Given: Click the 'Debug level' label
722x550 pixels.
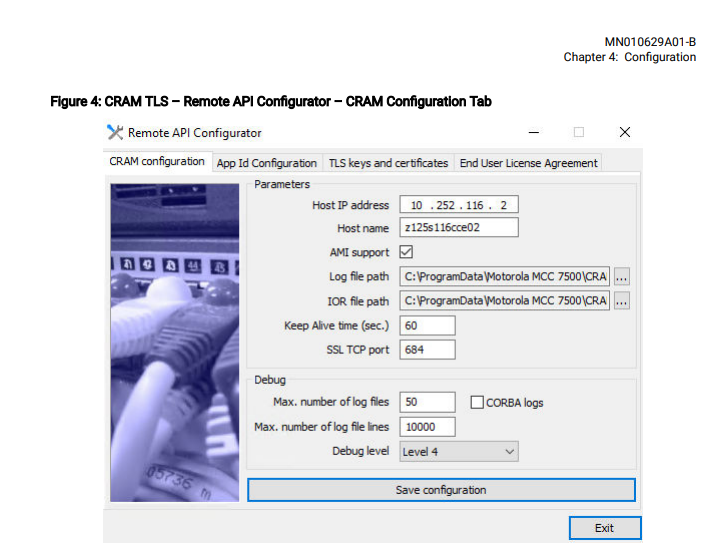Looking at the screenshot, I should (x=361, y=451).
